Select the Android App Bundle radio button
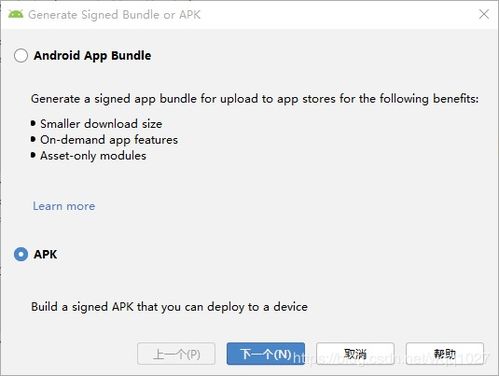The image size is (499, 376). pyautogui.click(x=21, y=55)
